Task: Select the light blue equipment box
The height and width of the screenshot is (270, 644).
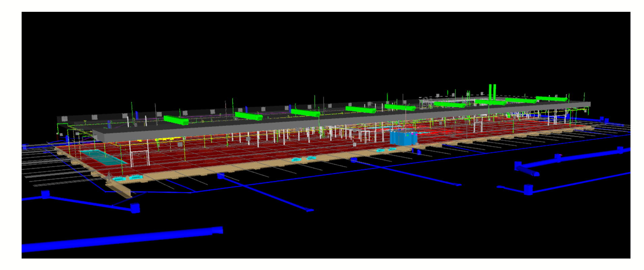Action: tap(403, 138)
